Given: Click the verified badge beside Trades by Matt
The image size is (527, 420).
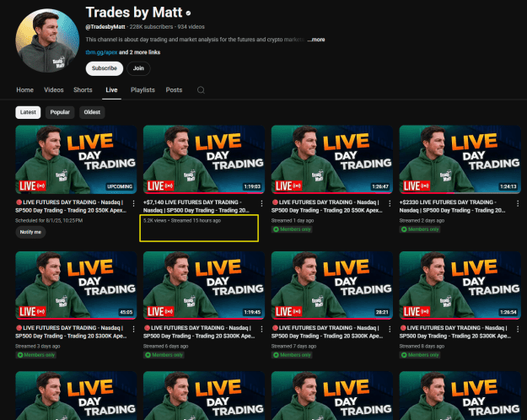Looking at the screenshot, I should point(189,13).
